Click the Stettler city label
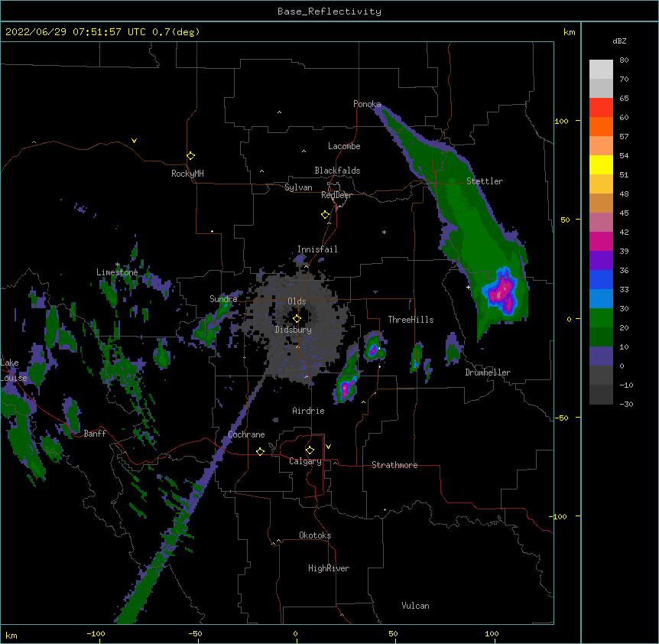This screenshot has height=644, width=659. pos(485,181)
